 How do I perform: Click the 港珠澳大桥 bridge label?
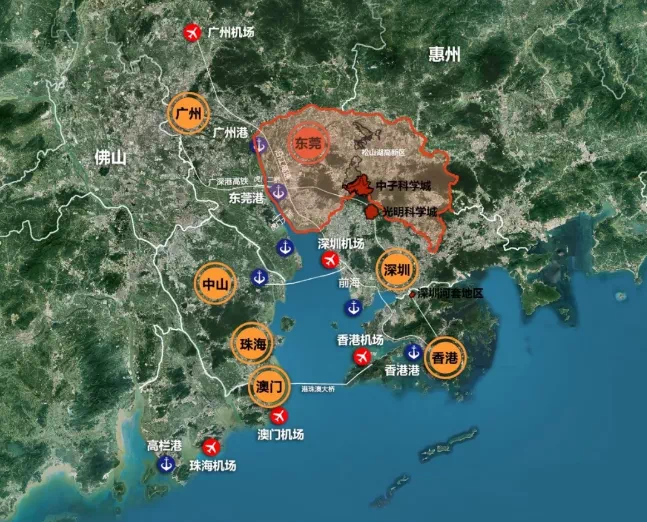[318, 389]
